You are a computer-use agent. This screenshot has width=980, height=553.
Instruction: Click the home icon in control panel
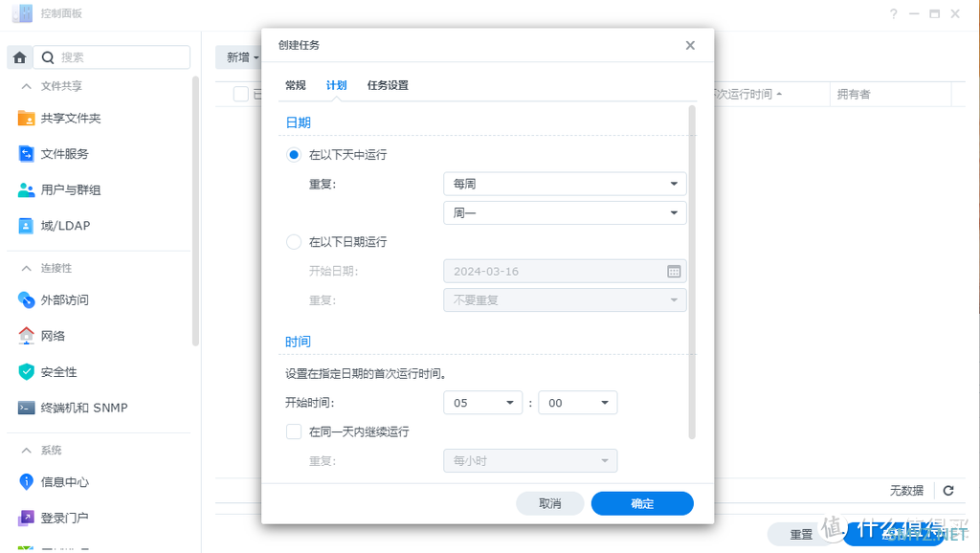(x=19, y=57)
